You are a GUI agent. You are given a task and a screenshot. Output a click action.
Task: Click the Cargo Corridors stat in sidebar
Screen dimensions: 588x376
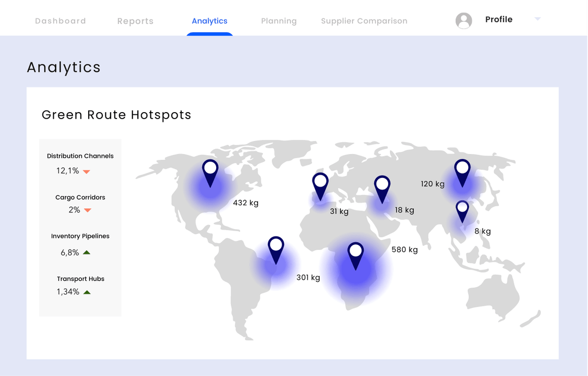[x=80, y=197]
